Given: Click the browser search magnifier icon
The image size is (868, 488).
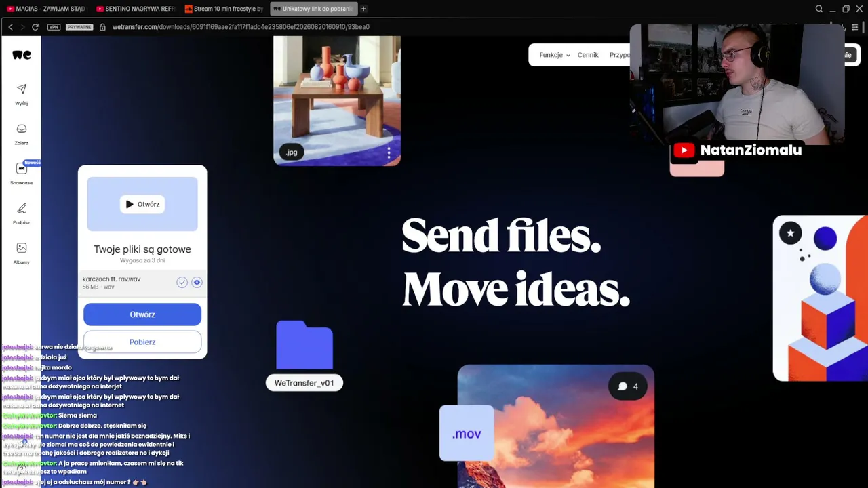Looking at the screenshot, I should [819, 9].
